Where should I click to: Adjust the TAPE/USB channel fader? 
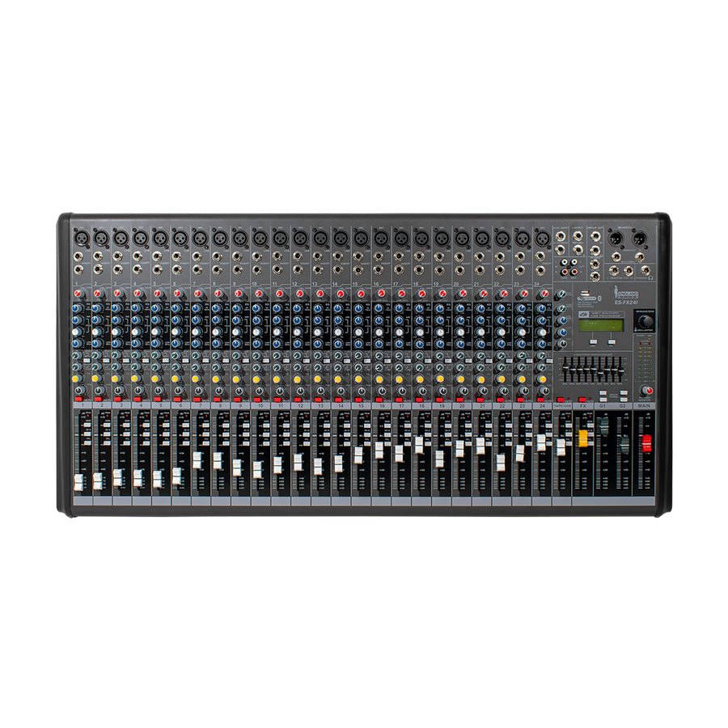[561, 447]
